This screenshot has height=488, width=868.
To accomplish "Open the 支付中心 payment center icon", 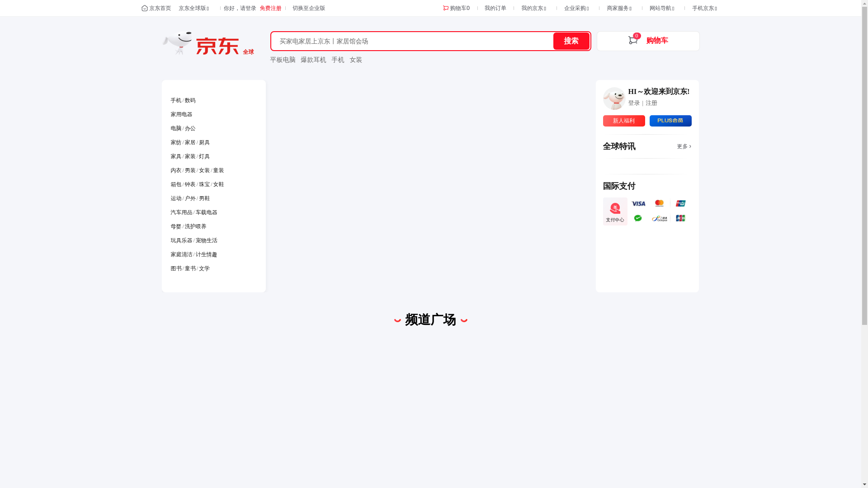I will pyautogui.click(x=615, y=211).
